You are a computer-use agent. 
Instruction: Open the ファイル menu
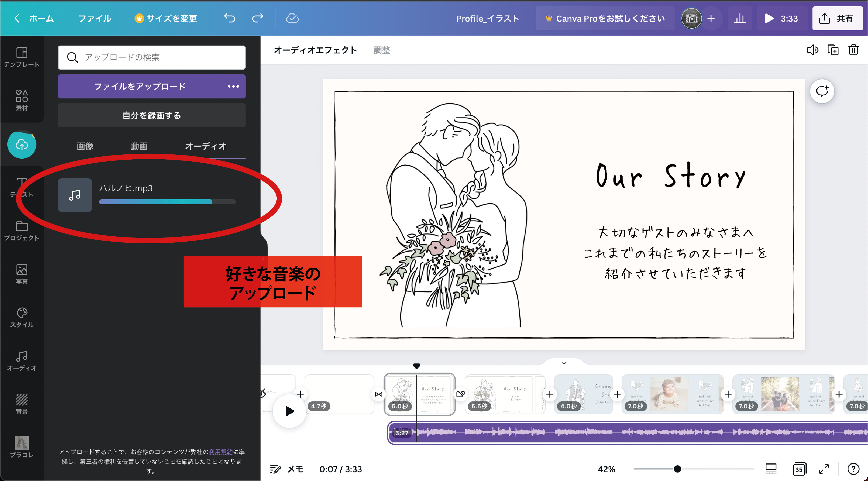95,18
